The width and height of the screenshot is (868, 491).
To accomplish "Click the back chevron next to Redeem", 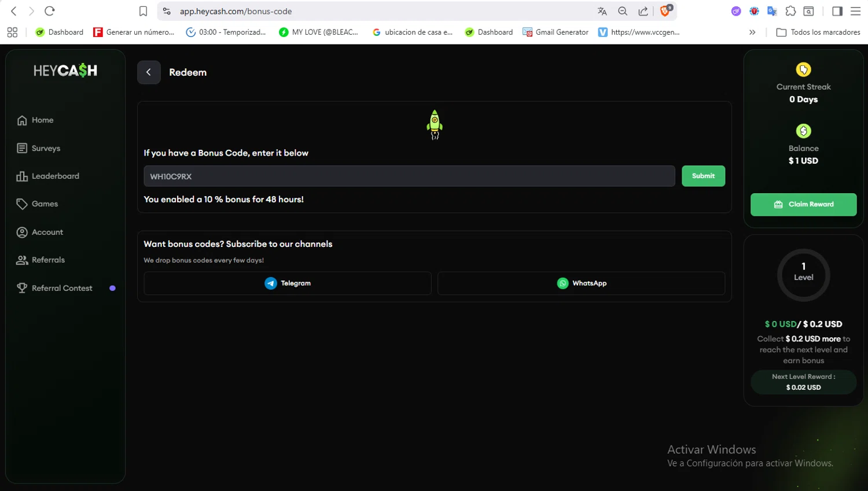I will point(149,72).
